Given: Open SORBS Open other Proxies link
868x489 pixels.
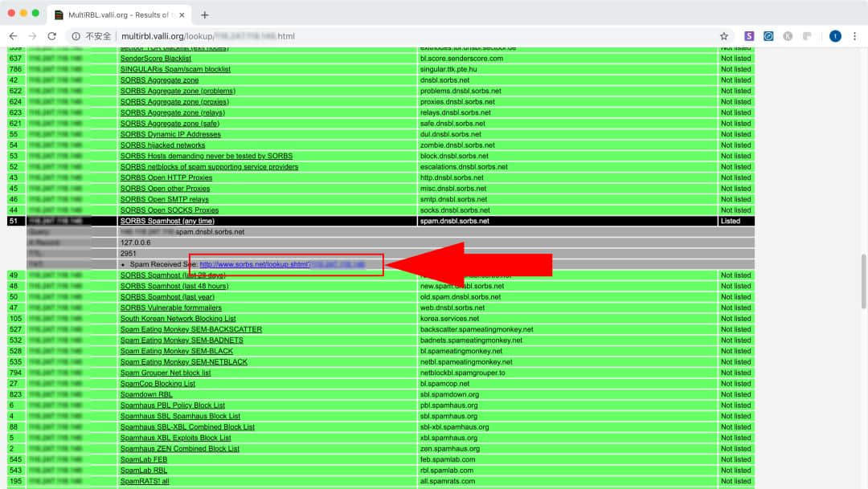Looking at the screenshot, I should (x=165, y=188).
